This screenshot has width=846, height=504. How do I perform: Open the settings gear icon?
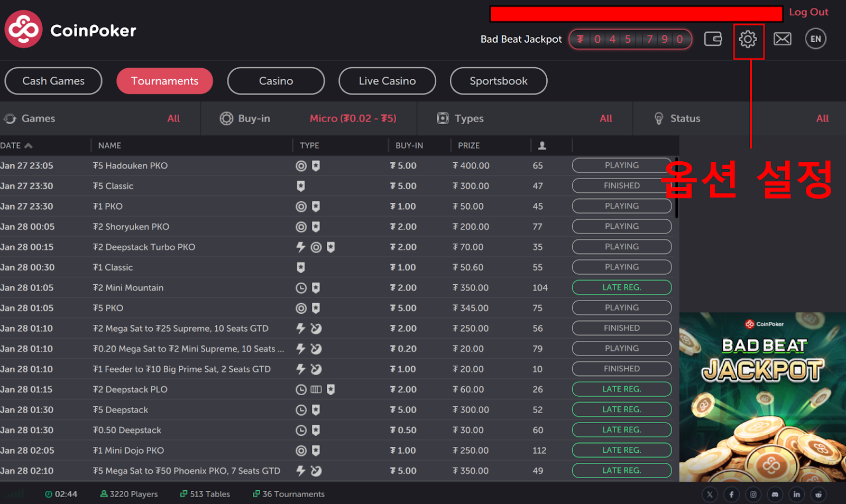pos(748,39)
